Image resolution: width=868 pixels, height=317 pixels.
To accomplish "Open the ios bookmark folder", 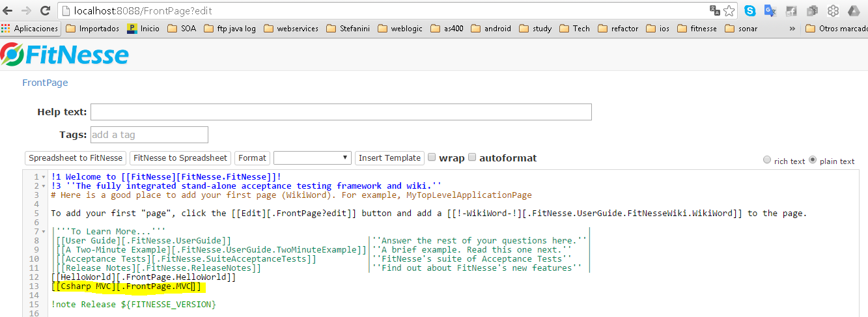I will tap(658, 29).
